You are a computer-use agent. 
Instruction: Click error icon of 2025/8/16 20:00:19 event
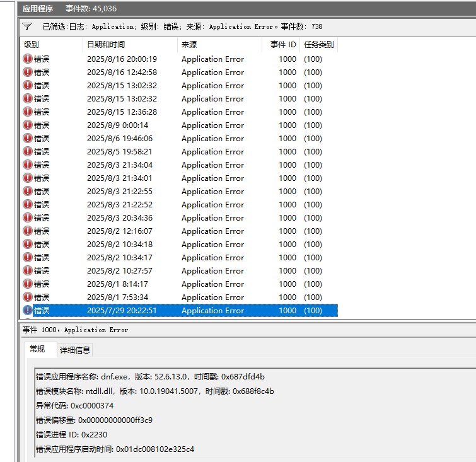(28, 59)
